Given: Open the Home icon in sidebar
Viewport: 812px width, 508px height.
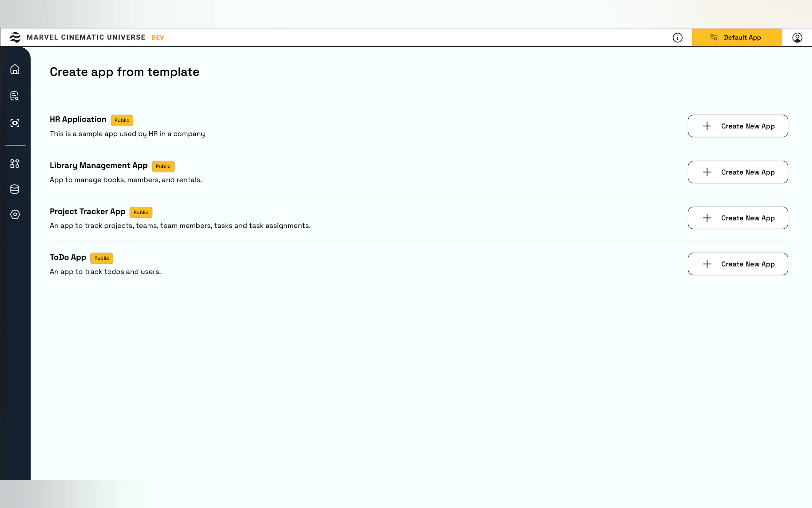Looking at the screenshot, I should [15, 69].
